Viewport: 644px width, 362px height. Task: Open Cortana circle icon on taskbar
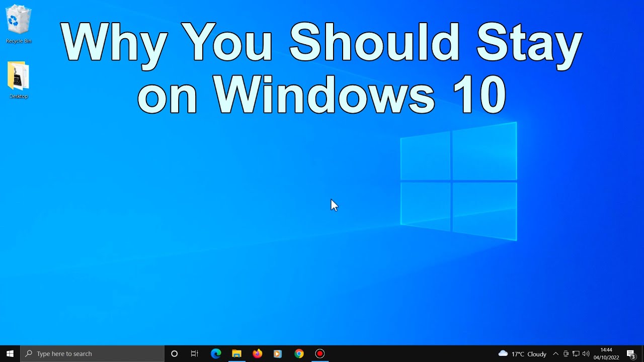tap(174, 353)
